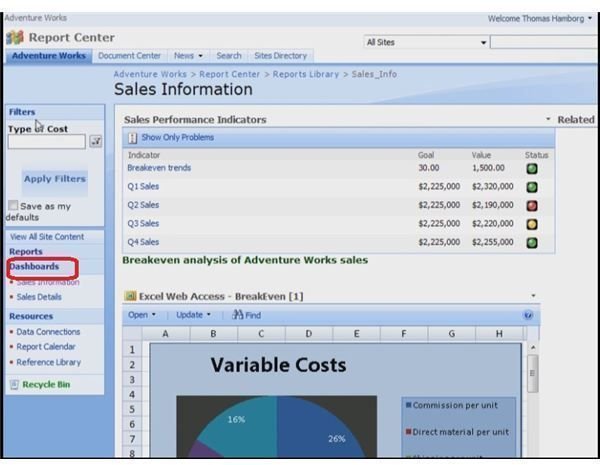This screenshot has height=465, width=600.
Task: Open the Dashboards section link
Action: click(x=34, y=266)
